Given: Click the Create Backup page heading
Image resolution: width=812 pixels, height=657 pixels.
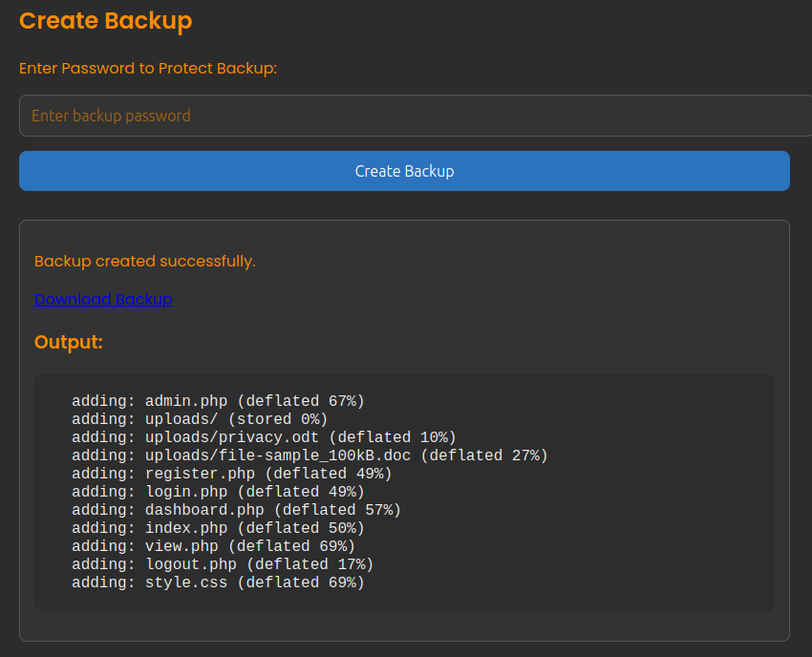Looking at the screenshot, I should pyautogui.click(x=105, y=20).
